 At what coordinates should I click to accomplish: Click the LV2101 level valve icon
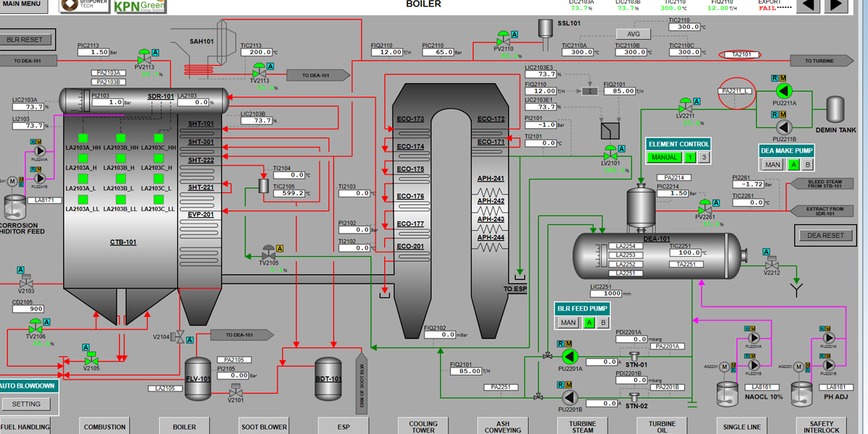click(611, 153)
